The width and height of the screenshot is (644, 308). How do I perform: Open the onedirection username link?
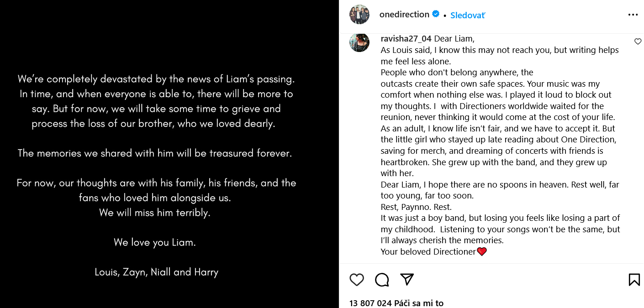(x=404, y=15)
